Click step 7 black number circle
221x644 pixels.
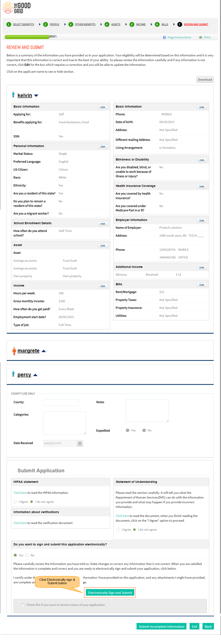coord(179,24)
